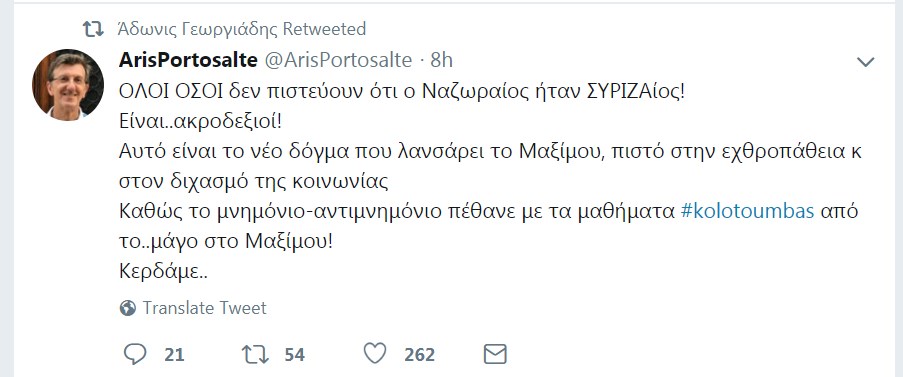Image resolution: width=903 pixels, height=377 pixels.
Task: Click the retweeted arrows icon at top
Action: click(93, 28)
